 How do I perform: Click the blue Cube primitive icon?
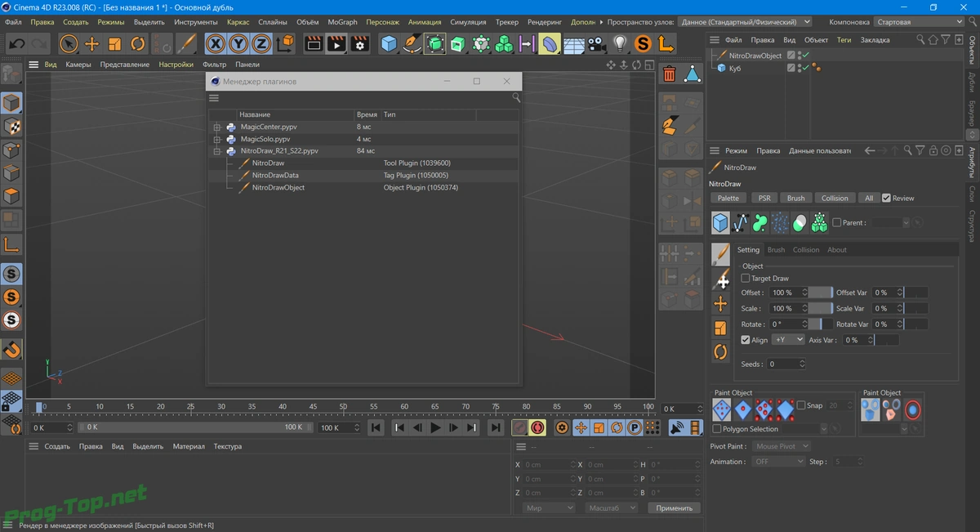[x=389, y=44]
